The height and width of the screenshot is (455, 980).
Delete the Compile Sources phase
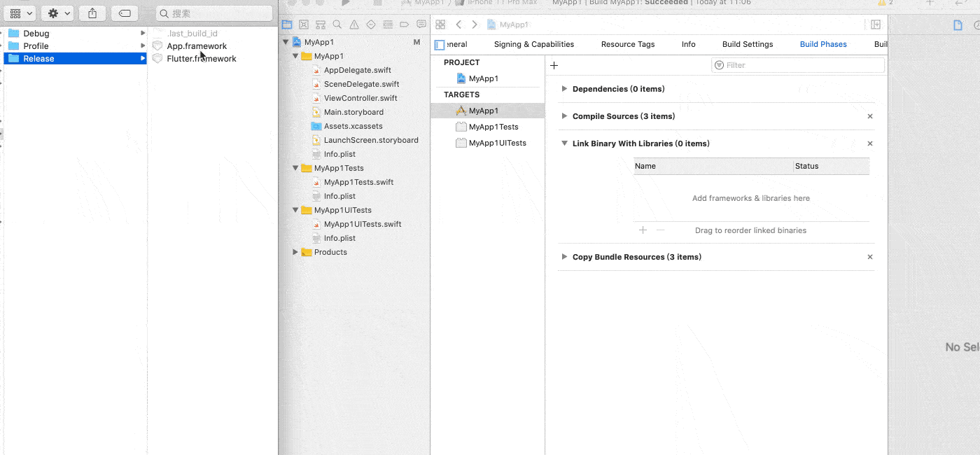(x=870, y=116)
